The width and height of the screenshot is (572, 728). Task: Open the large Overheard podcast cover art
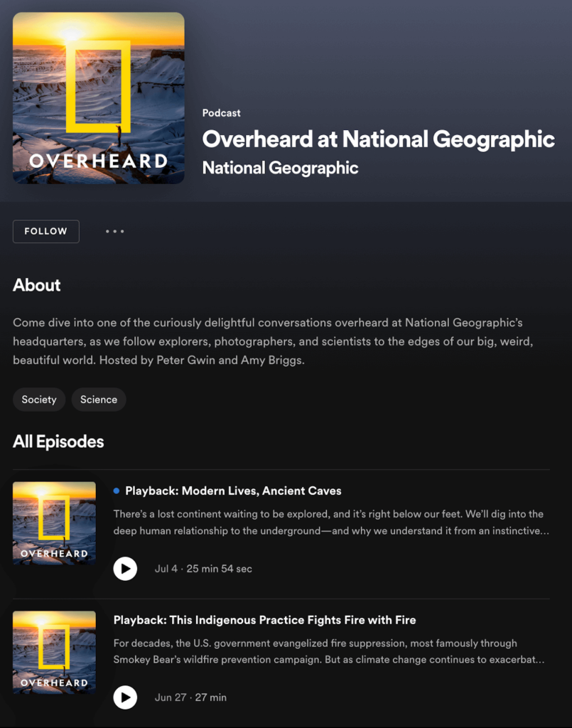[99, 98]
